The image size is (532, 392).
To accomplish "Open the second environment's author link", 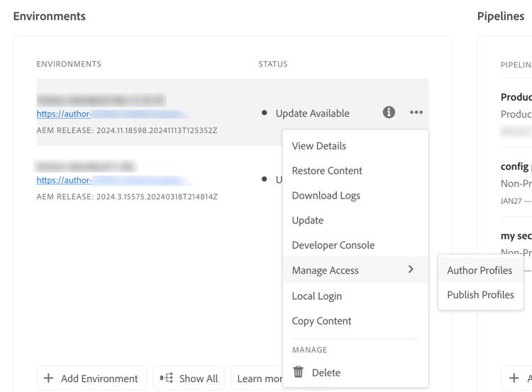I will click(x=64, y=181).
